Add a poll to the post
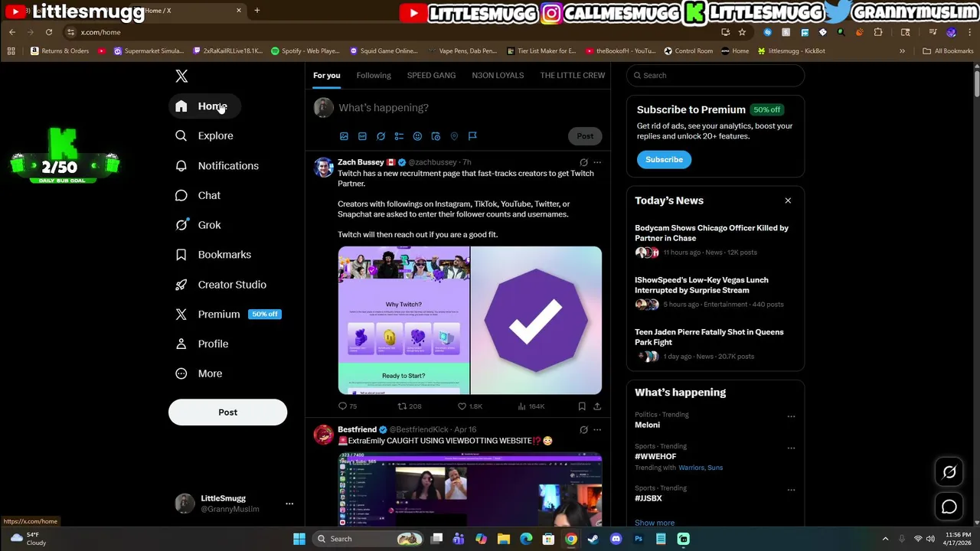This screenshot has width=980, height=551. tap(399, 136)
